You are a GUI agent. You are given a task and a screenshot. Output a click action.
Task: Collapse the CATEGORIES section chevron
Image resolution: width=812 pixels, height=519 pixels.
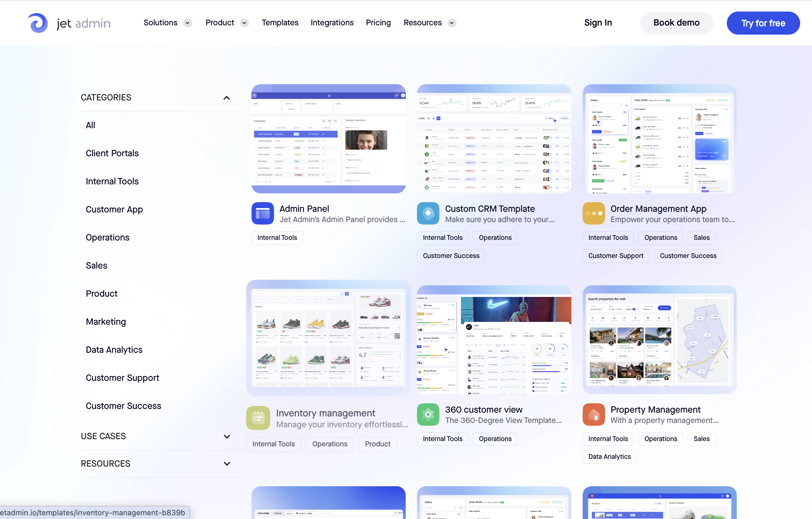click(x=227, y=98)
